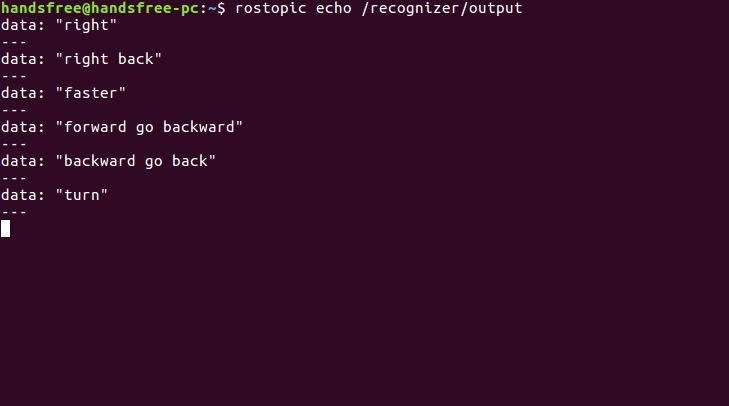Click the separator beneath "backward go back"
Viewport: 729px width, 406px height.
click(x=13, y=178)
